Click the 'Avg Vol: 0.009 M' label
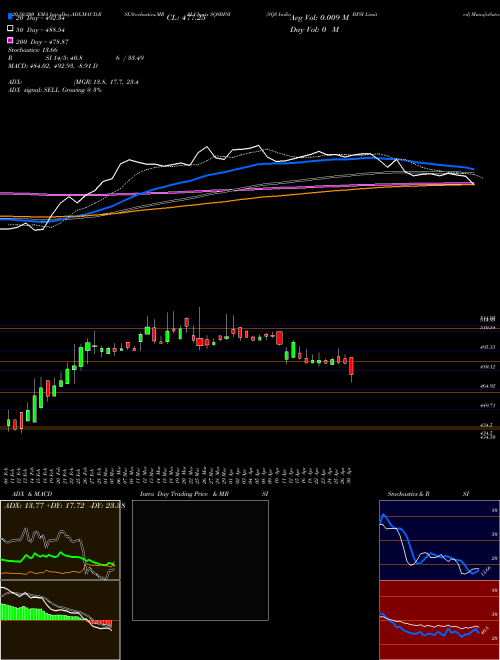Screen dimensions: 500x660 click(319, 18)
